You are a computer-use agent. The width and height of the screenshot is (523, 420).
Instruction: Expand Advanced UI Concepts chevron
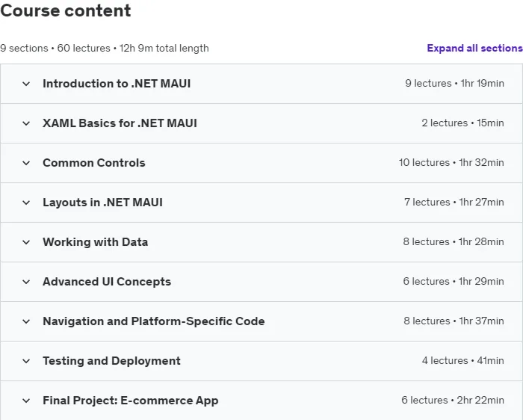(26, 282)
